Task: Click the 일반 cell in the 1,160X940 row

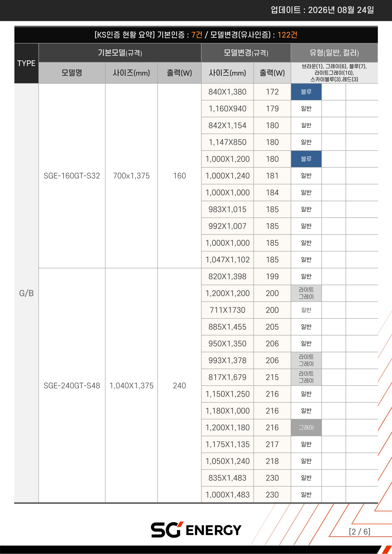Action: 306,109
